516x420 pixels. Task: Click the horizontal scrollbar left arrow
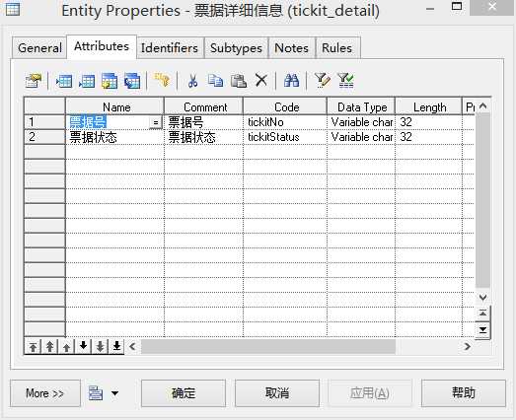coord(132,346)
